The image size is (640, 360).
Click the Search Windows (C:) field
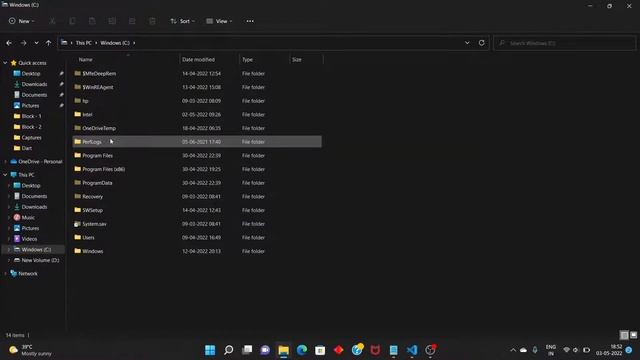[565, 43]
